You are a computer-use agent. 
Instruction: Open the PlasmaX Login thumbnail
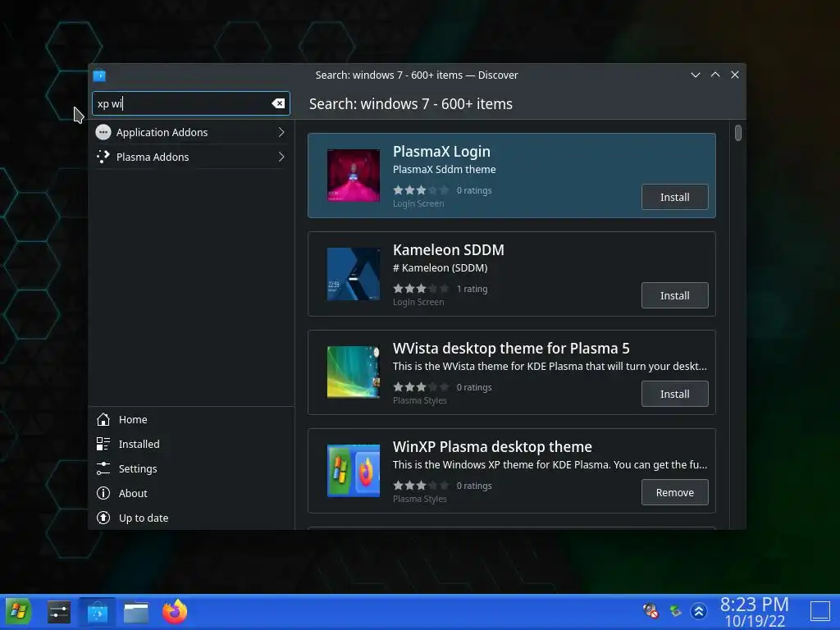click(x=354, y=176)
